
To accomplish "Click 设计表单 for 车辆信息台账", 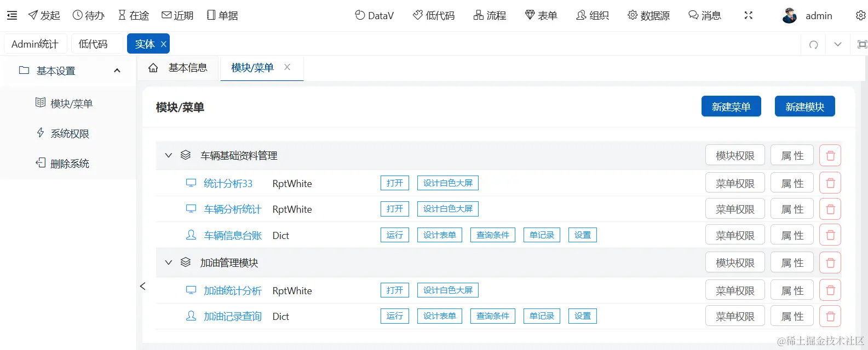I will pyautogui.click(x=440, y=235).
